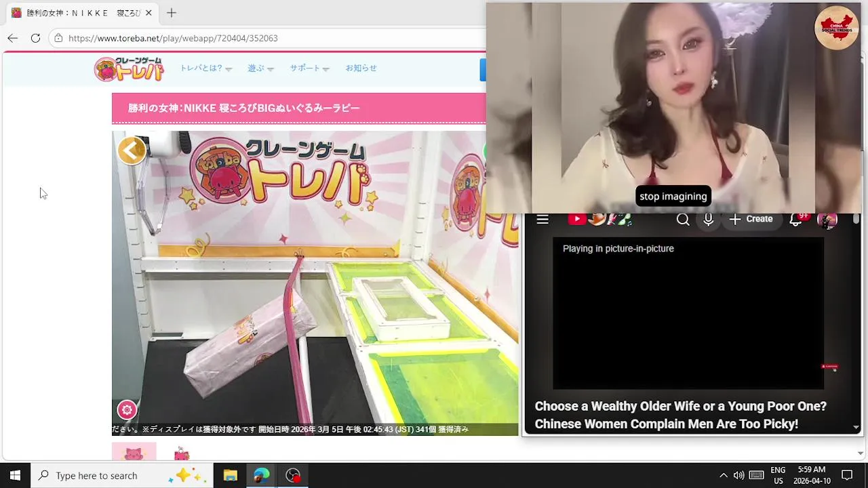Show hidden system tray icons
This screenshot has width=868, height=488.
point(723,475)
